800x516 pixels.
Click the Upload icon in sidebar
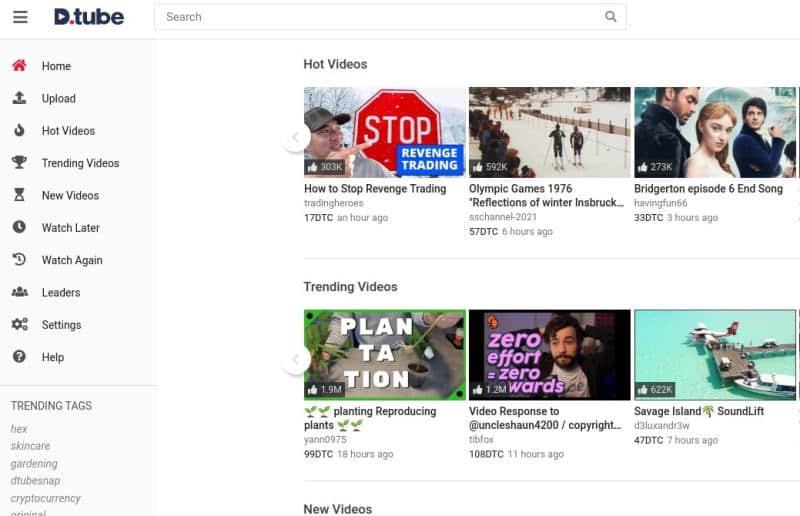pos(19,98)
